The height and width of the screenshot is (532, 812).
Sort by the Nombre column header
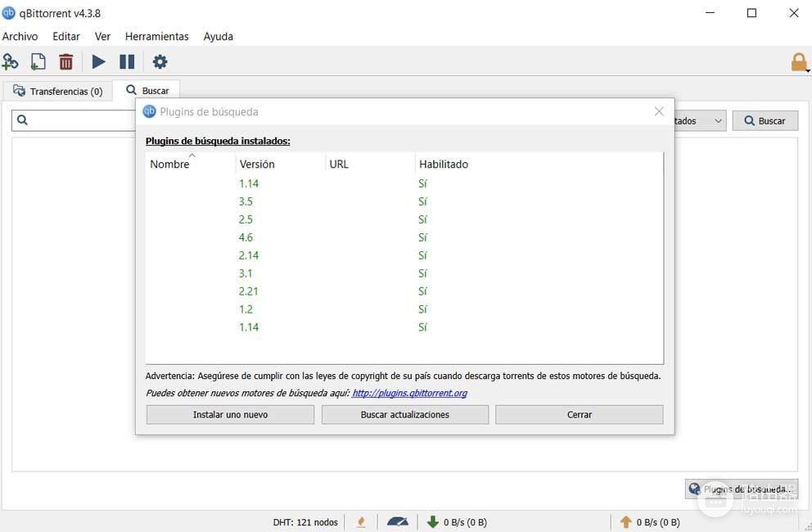[191, 164]
